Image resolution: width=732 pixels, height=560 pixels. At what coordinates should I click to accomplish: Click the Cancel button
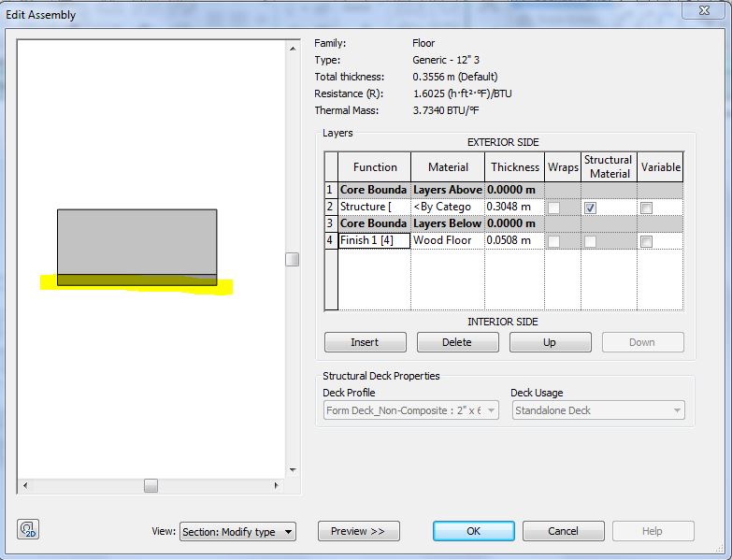[x=563, y=531]
